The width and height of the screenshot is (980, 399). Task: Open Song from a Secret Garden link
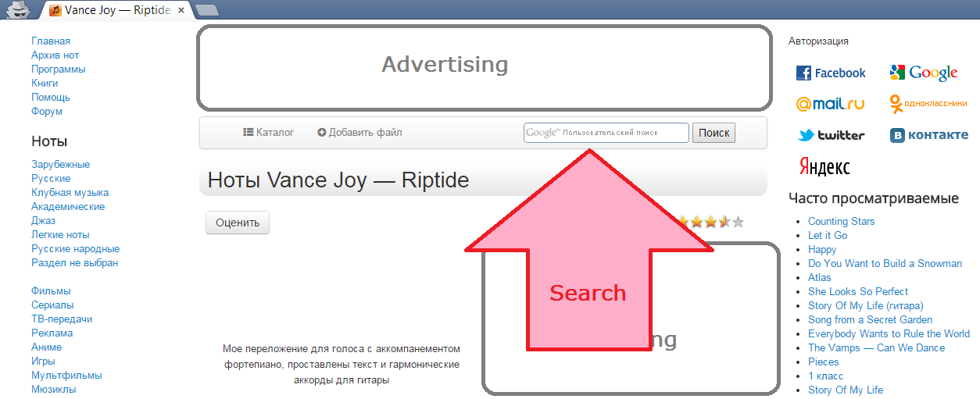pos(871,320)
